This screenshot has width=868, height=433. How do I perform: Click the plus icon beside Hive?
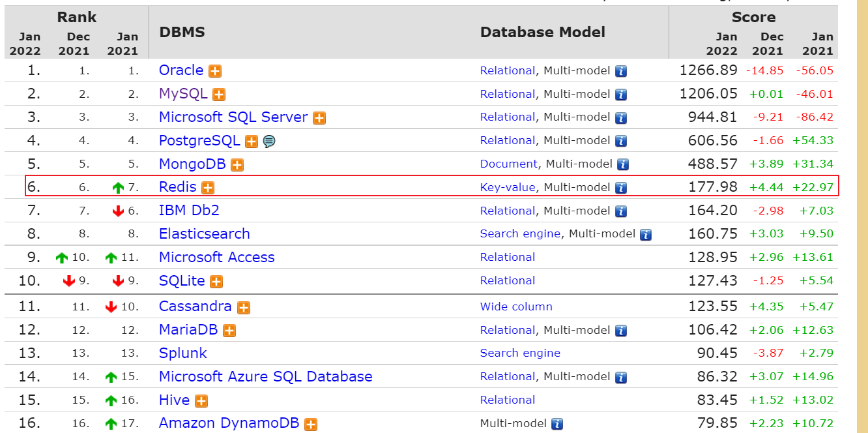[x=201, y=401]
